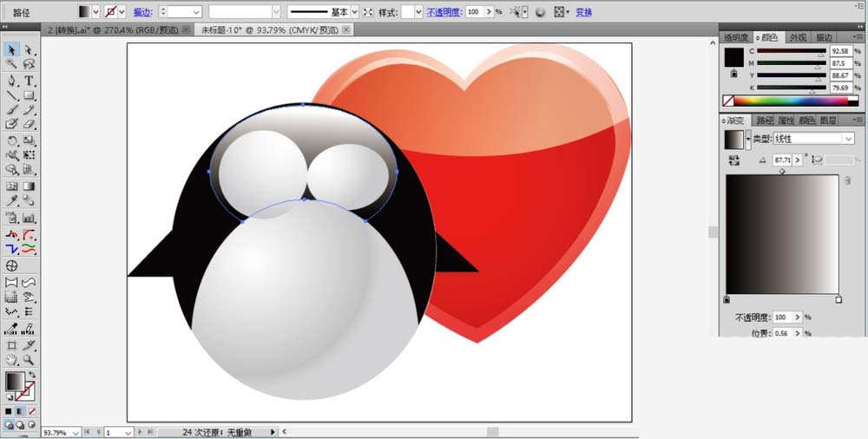Image resolution: width=868 pixels, height=439 pixels.
Task: Close the 未标题-10 tab
Action: (346, 29)
